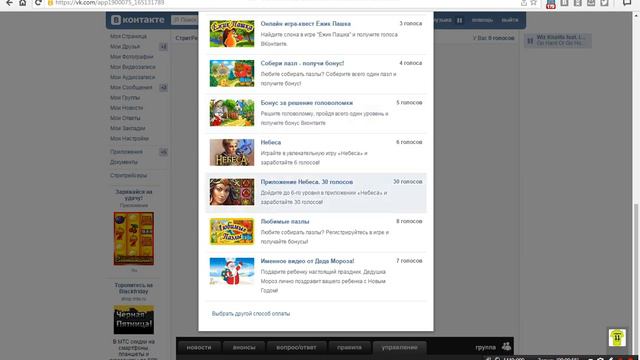This screenshot has height=360, width=640.
Task: Open Мои Группы in the left menu
Action: click(125, 98)
